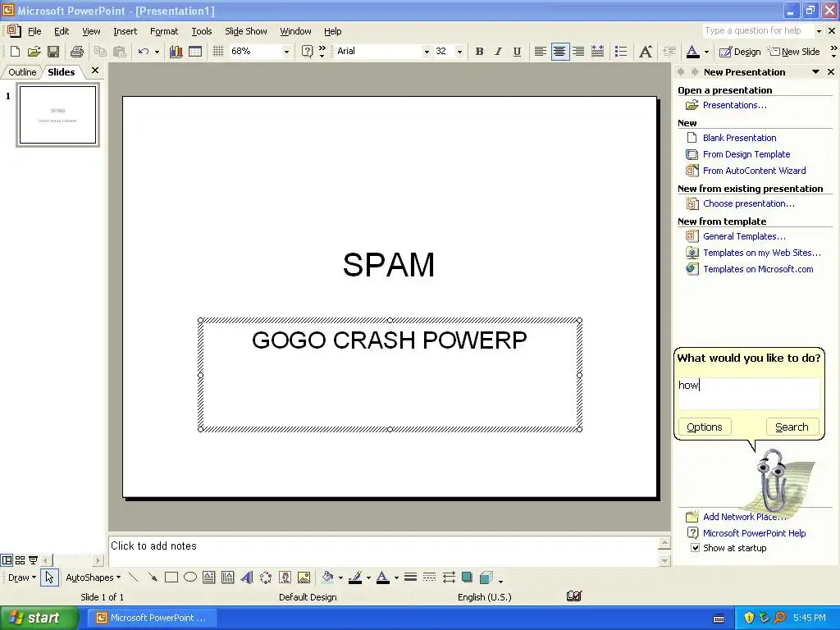
Task: Insert a horizontal Text Box
Action: pyautogui.click(x=209, y=577)
